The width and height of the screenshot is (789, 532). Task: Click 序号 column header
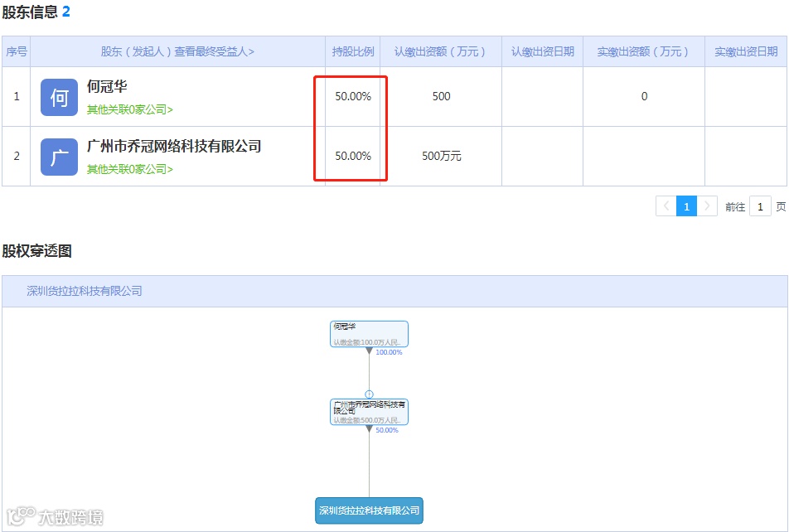click(16, 51)
